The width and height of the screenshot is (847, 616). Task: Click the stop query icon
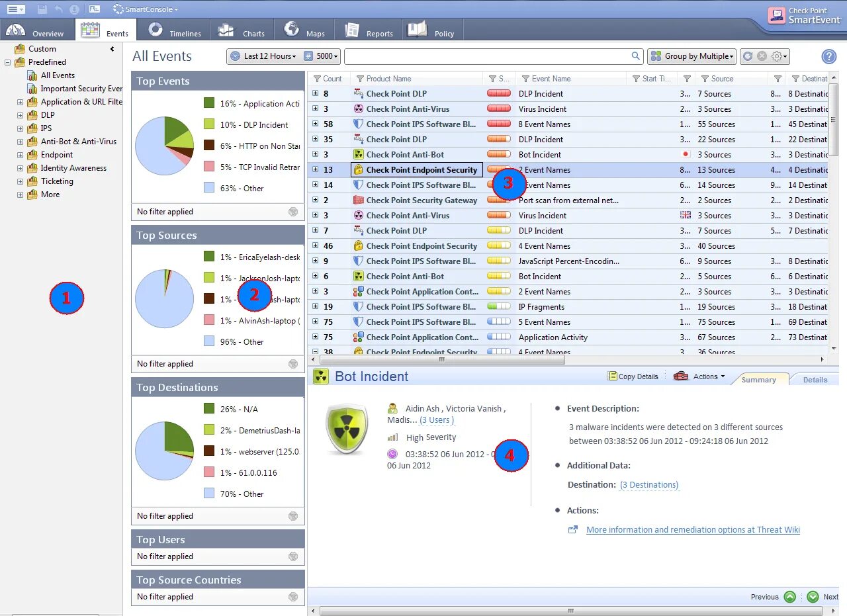coord(762,56)
